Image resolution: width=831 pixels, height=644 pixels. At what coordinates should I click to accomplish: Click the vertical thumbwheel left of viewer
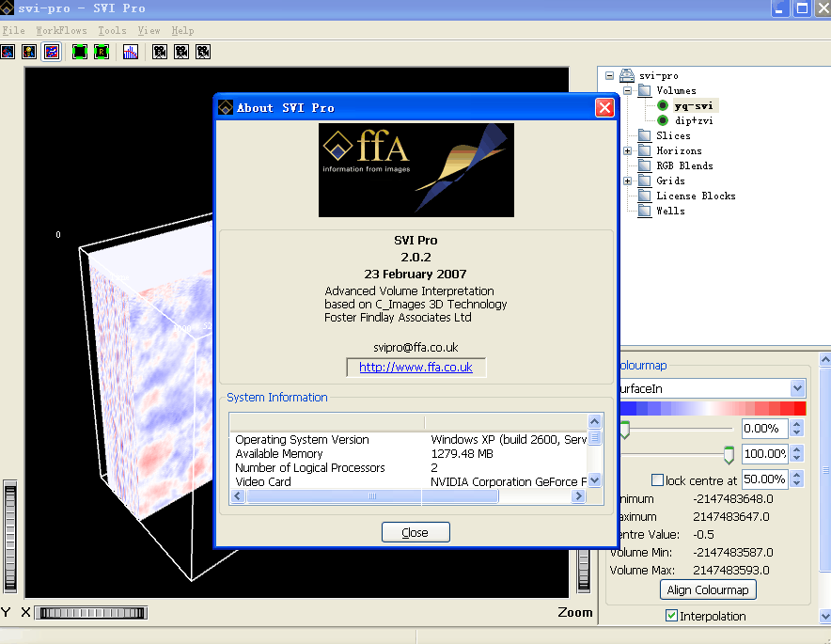click(10, 537)
